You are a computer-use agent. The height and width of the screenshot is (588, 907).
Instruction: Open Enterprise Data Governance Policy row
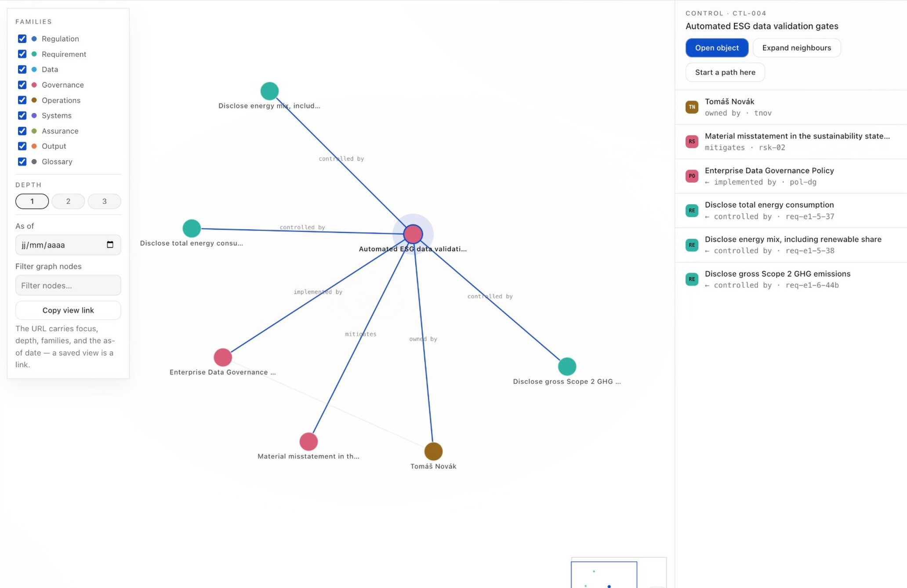coord(791,176)
